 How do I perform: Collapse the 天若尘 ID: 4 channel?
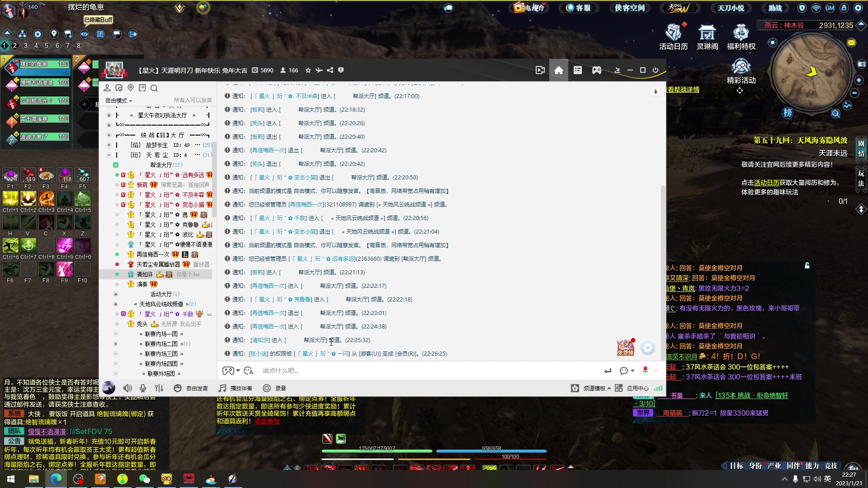click(x=108, y=155)
